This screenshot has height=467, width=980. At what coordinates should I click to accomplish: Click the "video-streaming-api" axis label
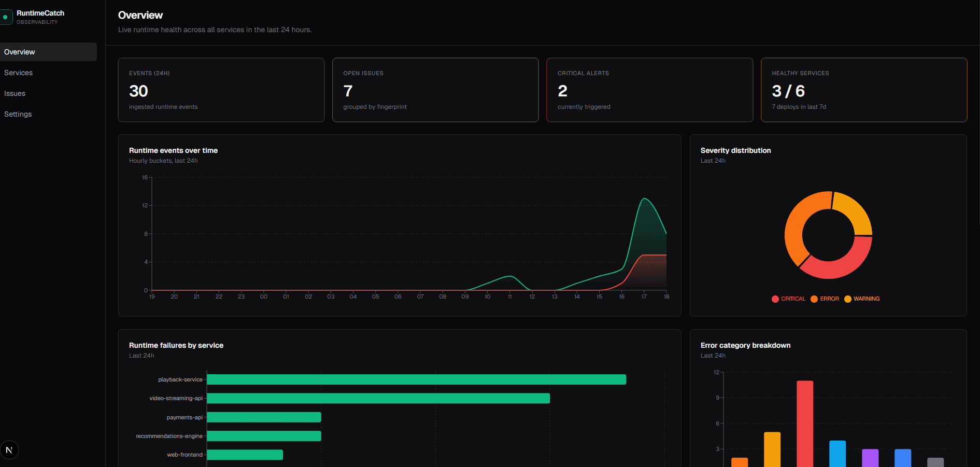[176, 398]
